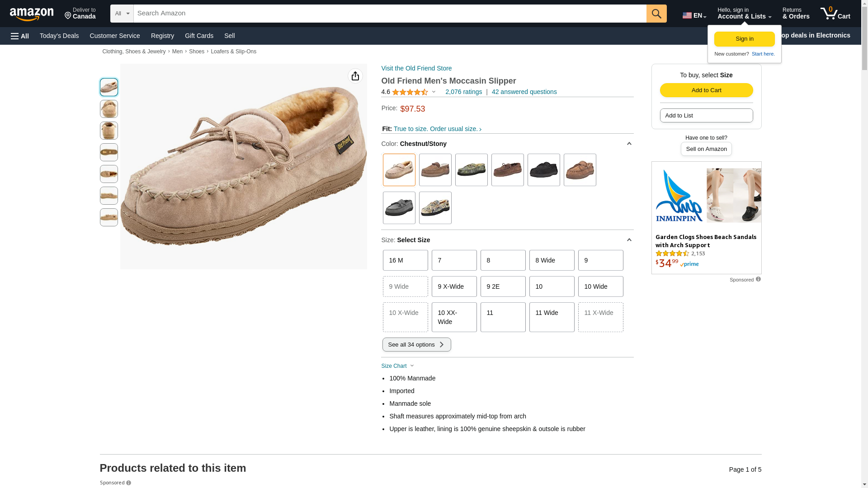Click the Deliver to Canada location icon

click(68, 16)
